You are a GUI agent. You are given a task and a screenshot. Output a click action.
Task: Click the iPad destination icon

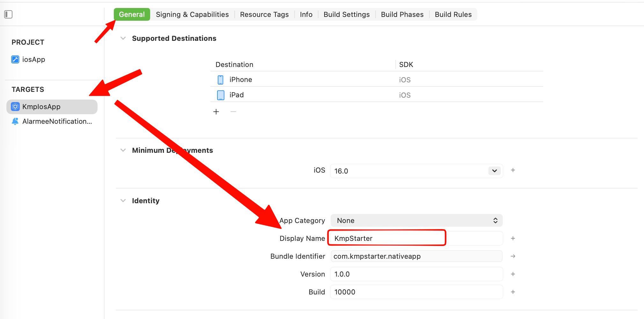click(220, 95)
